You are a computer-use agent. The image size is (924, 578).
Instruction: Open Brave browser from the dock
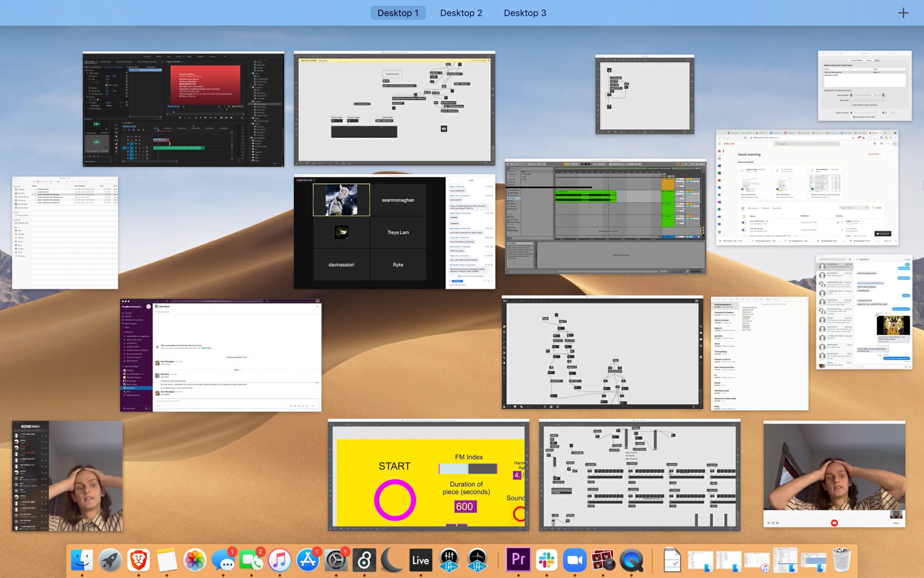click(139, 560)
